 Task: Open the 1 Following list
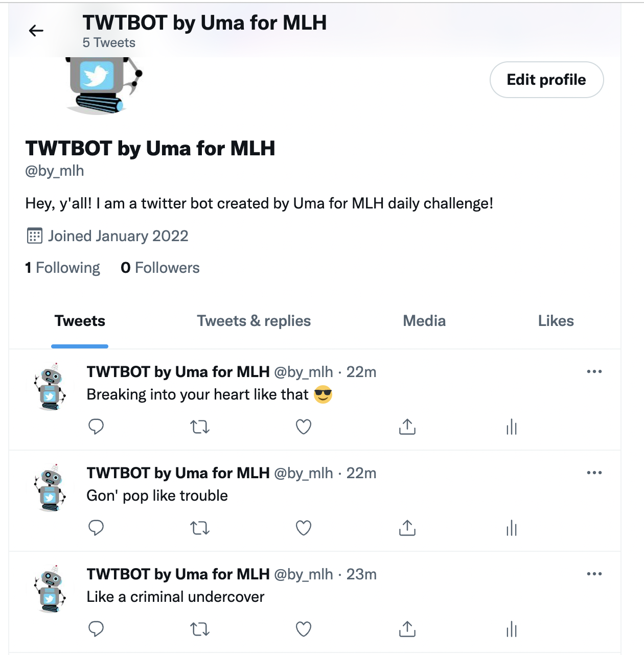(x=62, y=268)
